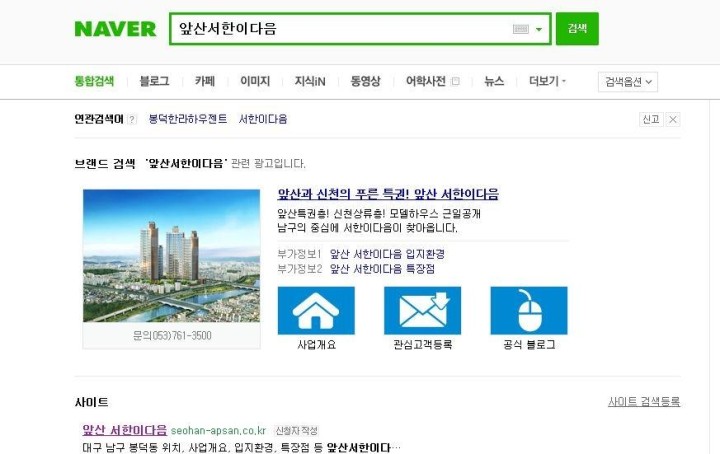The width and height of the screenshot is (720, 454).
Task: Open the 어학사전 tab
Action: tap(426, 81)
